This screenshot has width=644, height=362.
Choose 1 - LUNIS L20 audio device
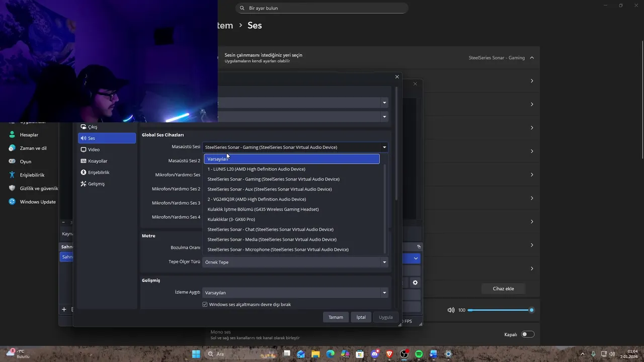pyautogui.click(x=292, y=169)
